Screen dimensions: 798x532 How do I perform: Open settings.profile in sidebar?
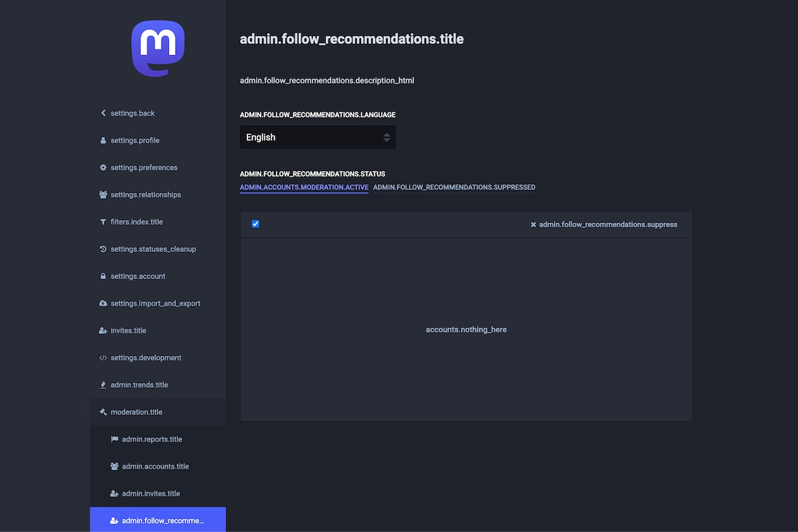tap(135, 140)
